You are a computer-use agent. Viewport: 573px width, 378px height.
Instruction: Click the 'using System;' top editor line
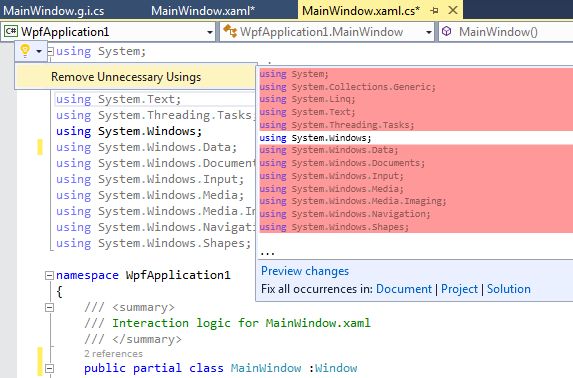point(101,51)
